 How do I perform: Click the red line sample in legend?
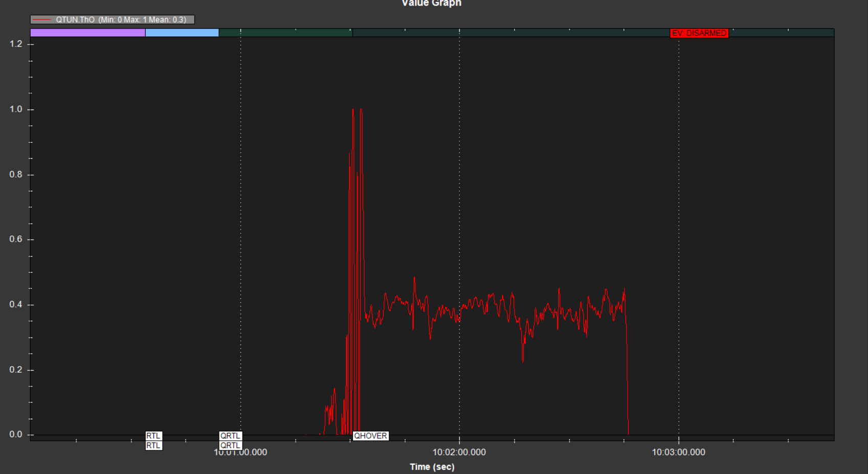(42, 20)
